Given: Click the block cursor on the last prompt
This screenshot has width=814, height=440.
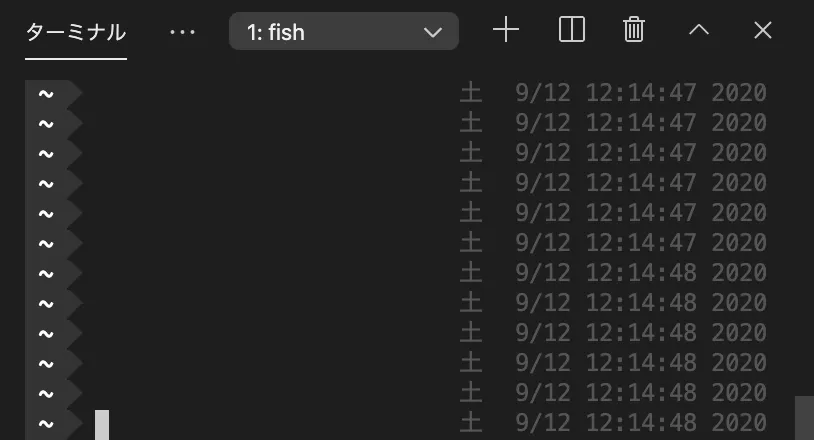Looking at the screenshot, I should pos(102,424).
